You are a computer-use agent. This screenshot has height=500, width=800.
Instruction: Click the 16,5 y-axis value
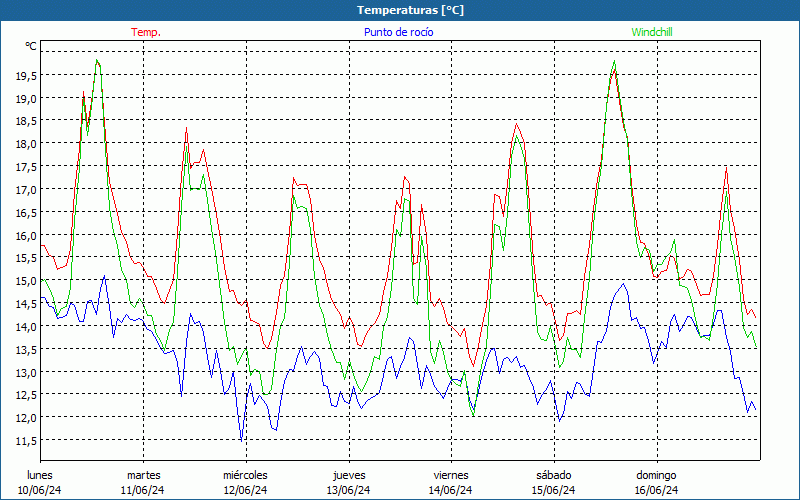tap(25, 213)
